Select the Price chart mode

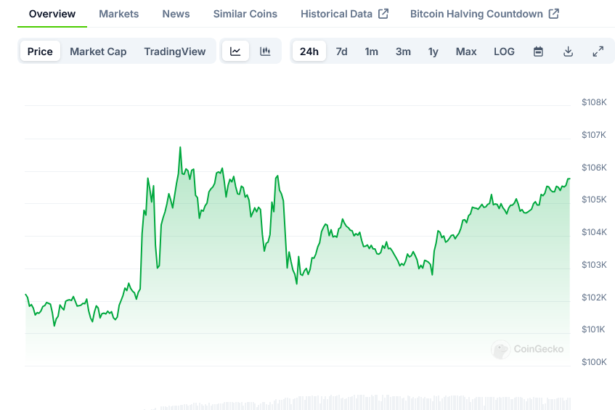tap(41, 52)
